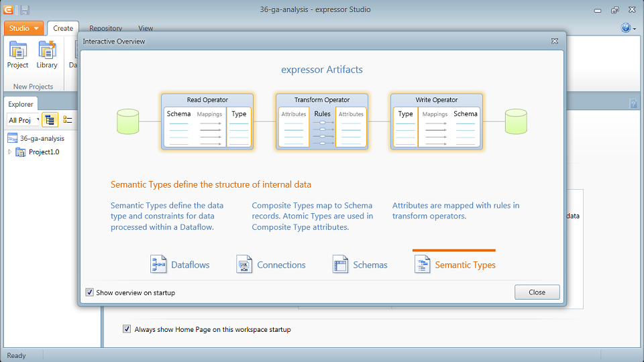Switch to the Create ribbon tab

(x=63, y=28)
